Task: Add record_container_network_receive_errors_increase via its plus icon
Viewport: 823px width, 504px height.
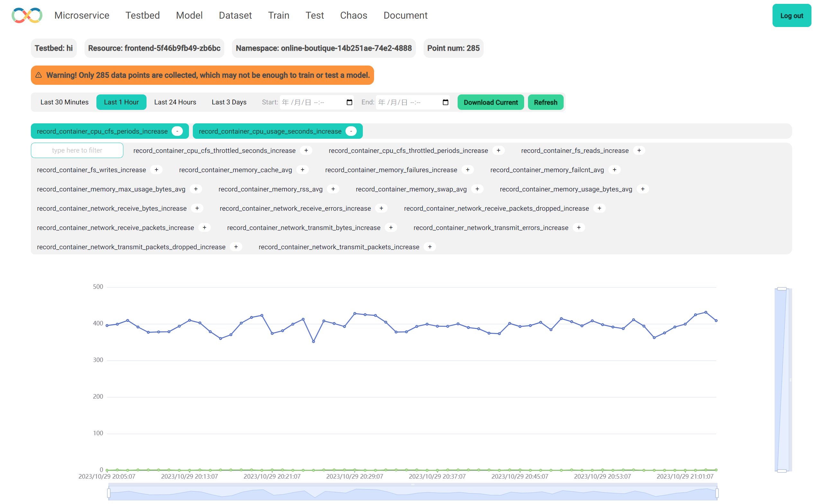Action: [381, 208]
